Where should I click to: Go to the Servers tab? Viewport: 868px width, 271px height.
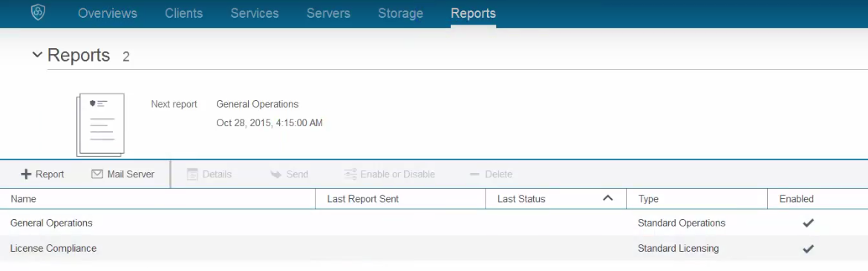click(328, 13)
